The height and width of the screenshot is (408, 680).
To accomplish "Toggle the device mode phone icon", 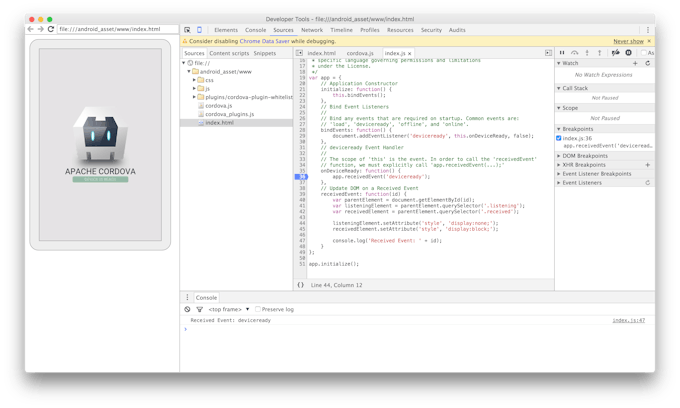I will (x=199, y=30).
